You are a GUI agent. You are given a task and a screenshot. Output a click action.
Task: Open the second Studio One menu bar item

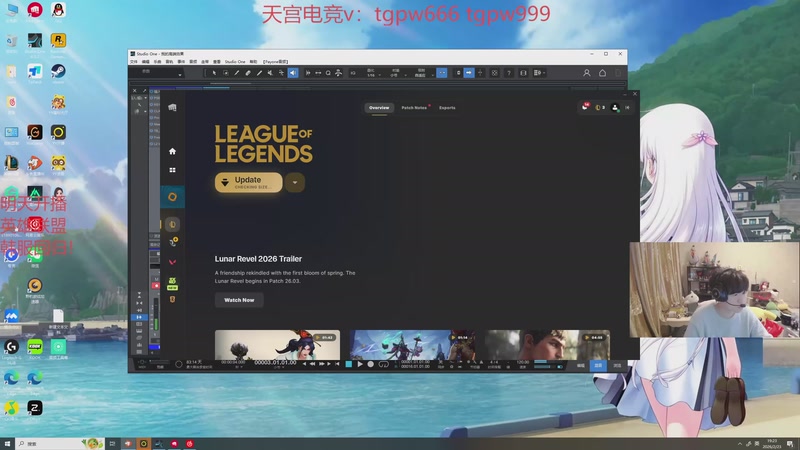(145, 62)
